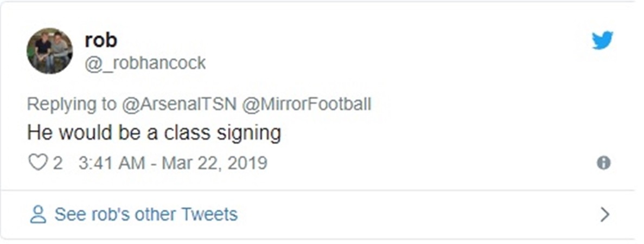
Task: Open the @_robhancock handle link
Action: coord(145,63)
